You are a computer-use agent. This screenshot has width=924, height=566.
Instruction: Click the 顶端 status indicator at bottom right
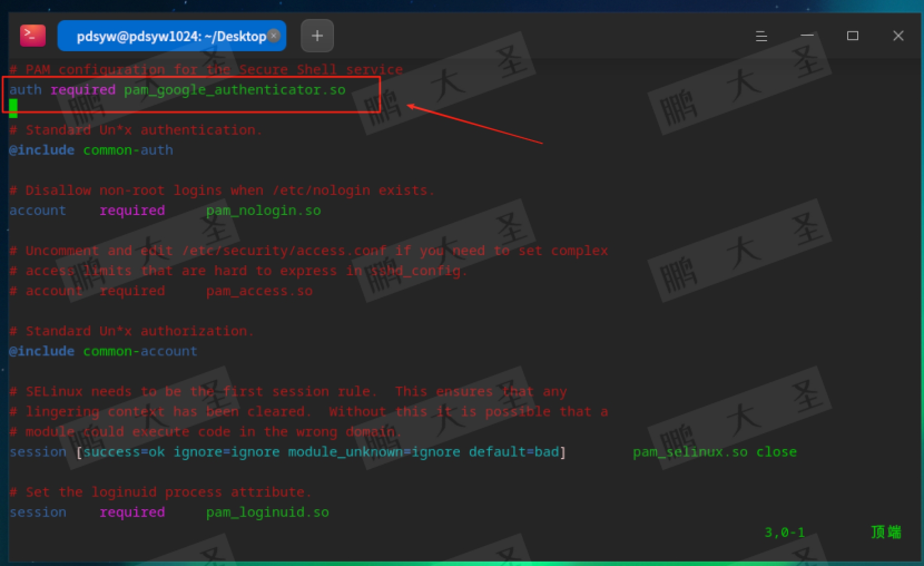[885, 532]
